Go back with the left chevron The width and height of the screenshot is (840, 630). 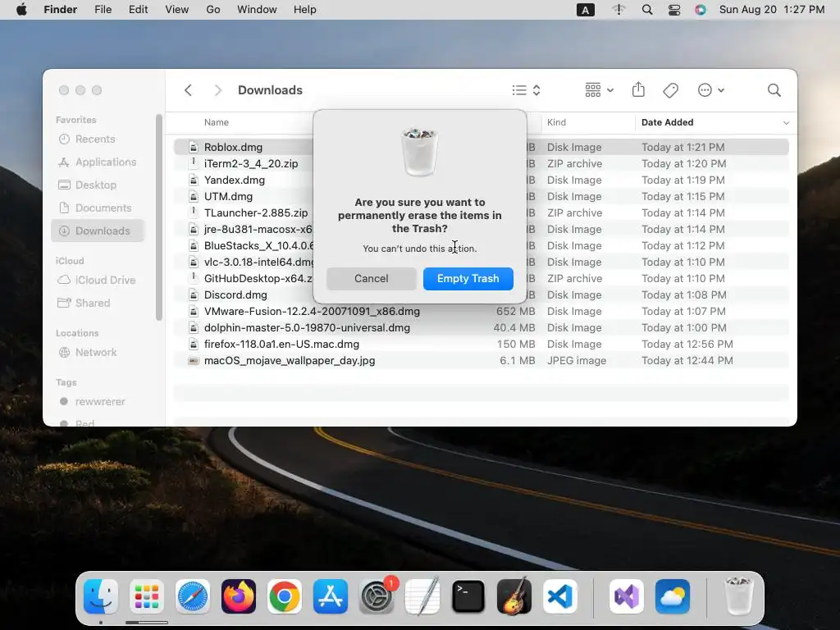pyautogui.click(x=188, y=90)
